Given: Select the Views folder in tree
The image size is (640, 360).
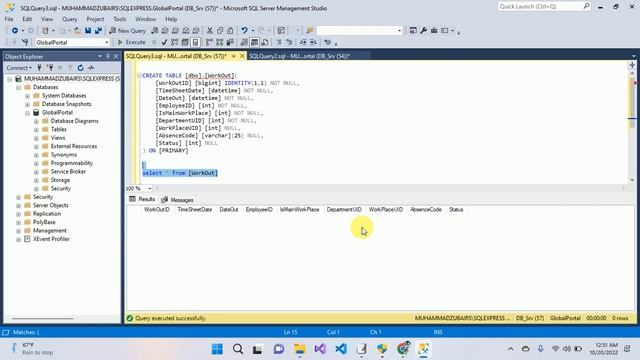Looking at the screenshot, I should click(58, 138).
